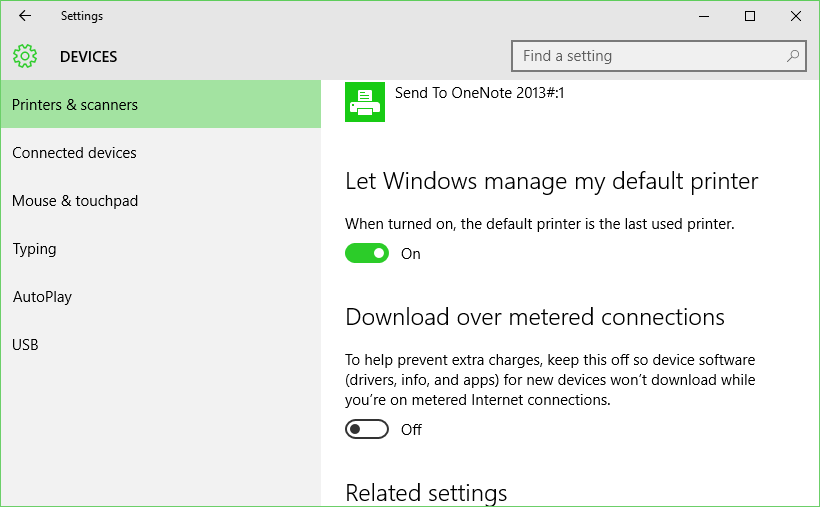Viewport: 820px width, 507px height.
Task: Click Let Windows manage my default printer heading
Action: [551, 182]
